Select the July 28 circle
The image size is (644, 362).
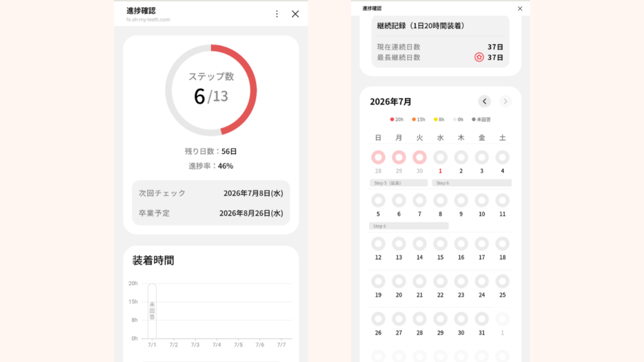[419, 319]
